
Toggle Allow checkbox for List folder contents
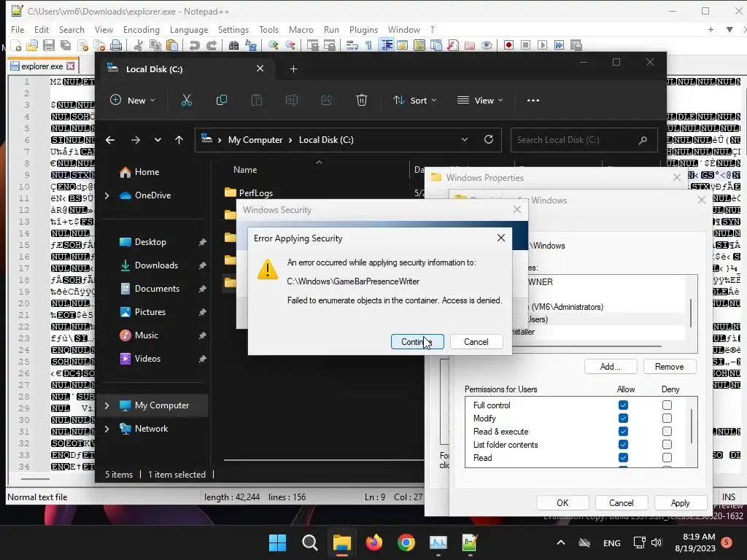coord(623,444)
